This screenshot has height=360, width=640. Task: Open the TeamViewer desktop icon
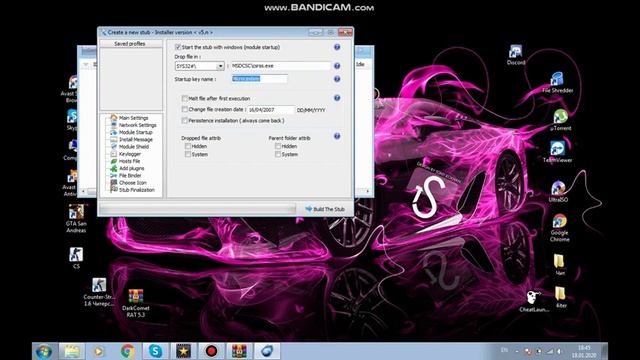point(558,152)
